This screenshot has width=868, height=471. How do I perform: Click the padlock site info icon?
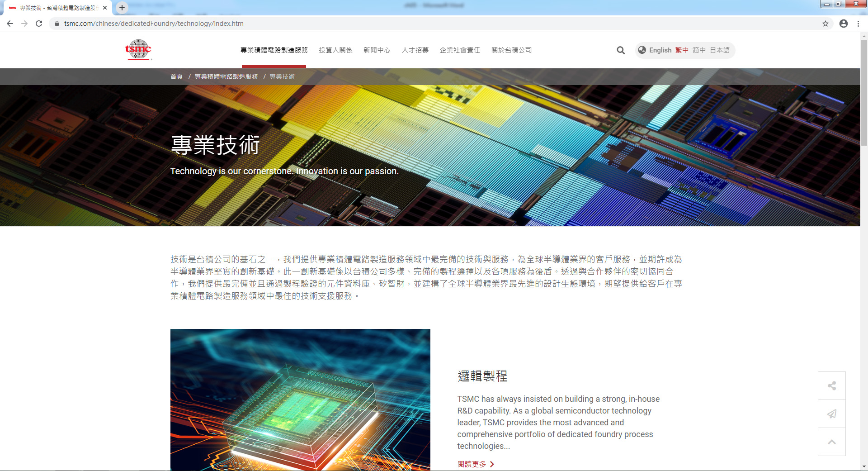(57, 24)
